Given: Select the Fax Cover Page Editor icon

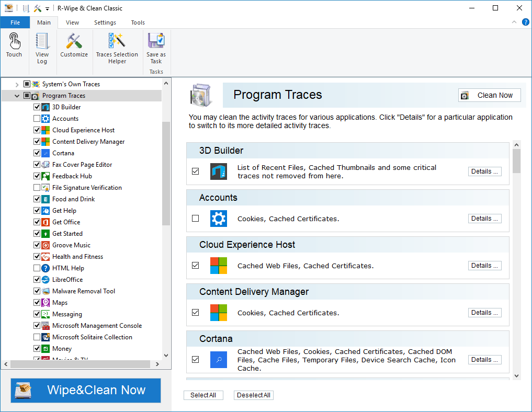Looking at the screenshot, I should click(46, 165).
